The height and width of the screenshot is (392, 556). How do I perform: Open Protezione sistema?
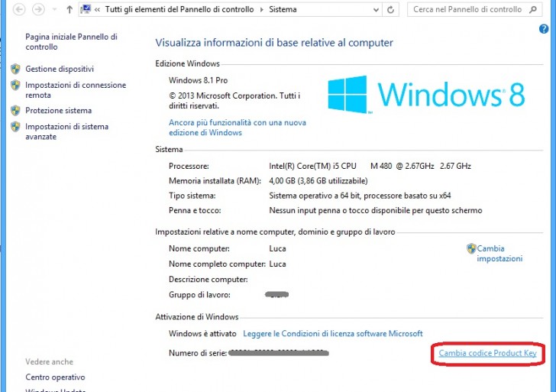click(x=59, y=110)
